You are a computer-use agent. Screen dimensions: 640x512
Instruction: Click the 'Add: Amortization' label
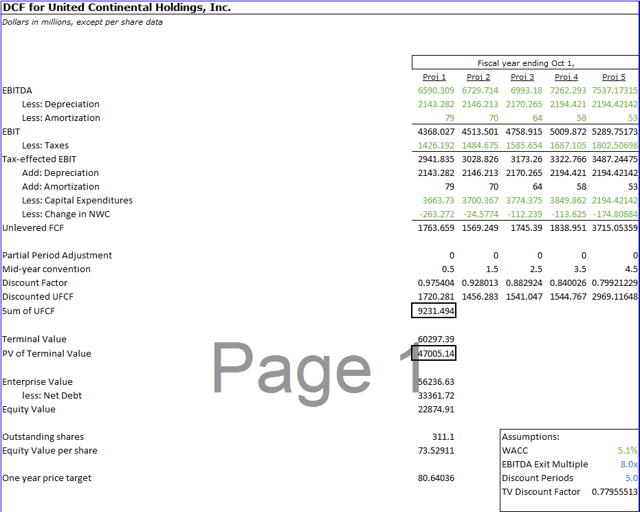click(x=61, y=187)
